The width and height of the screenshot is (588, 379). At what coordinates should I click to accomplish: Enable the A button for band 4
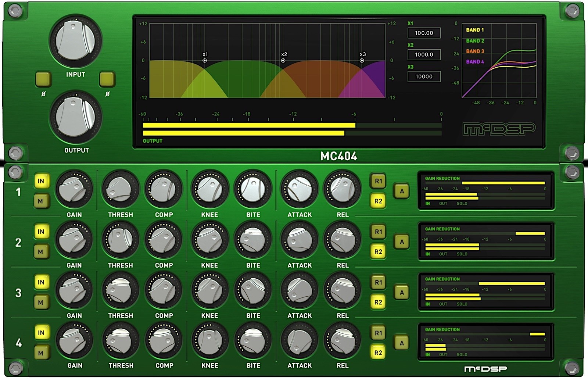402,343
